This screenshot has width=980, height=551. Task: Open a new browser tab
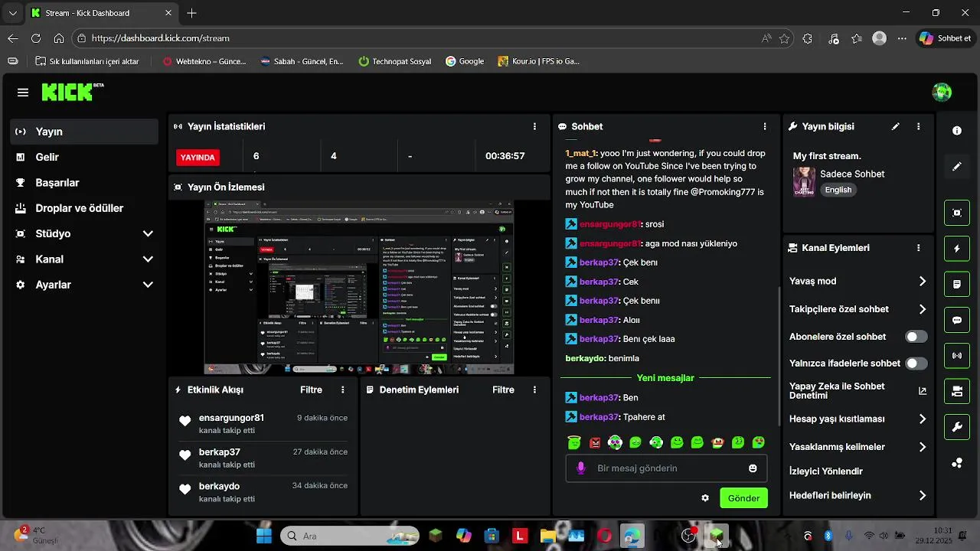tap(191, 13)
